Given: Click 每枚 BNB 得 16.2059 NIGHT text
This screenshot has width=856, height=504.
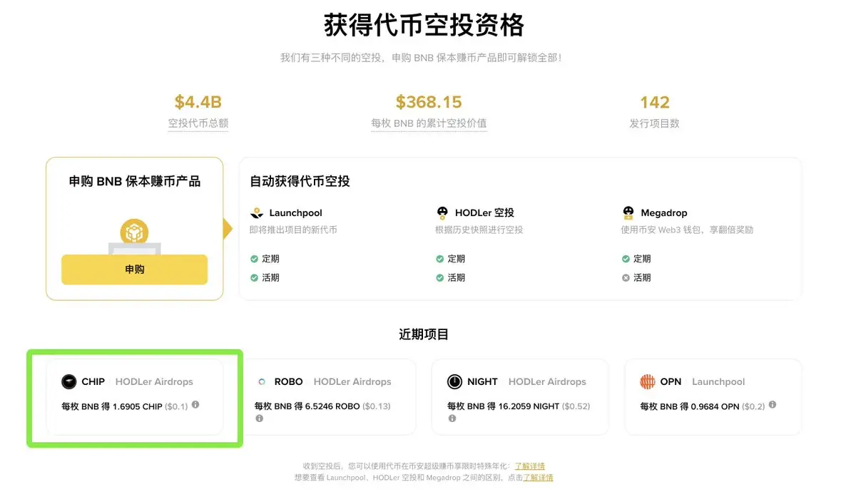Looking at the screenshot, I should (x=504, y=406).
